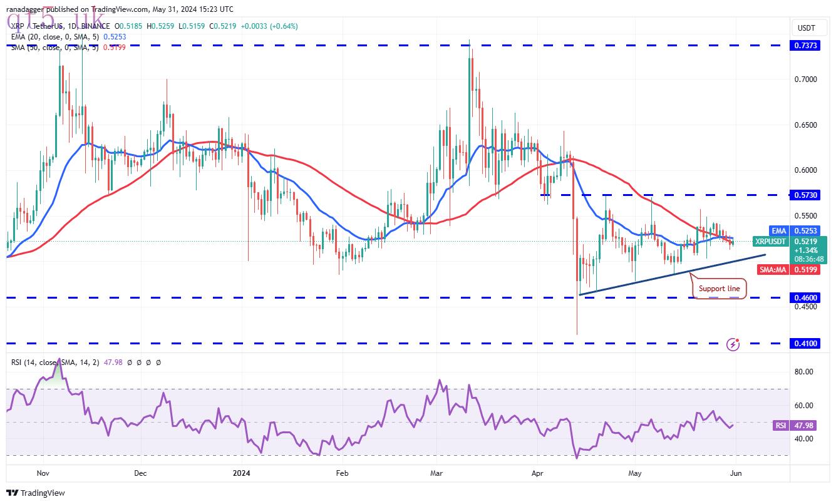Click the blue 0.5253 EMA legend value

point(115,37)
